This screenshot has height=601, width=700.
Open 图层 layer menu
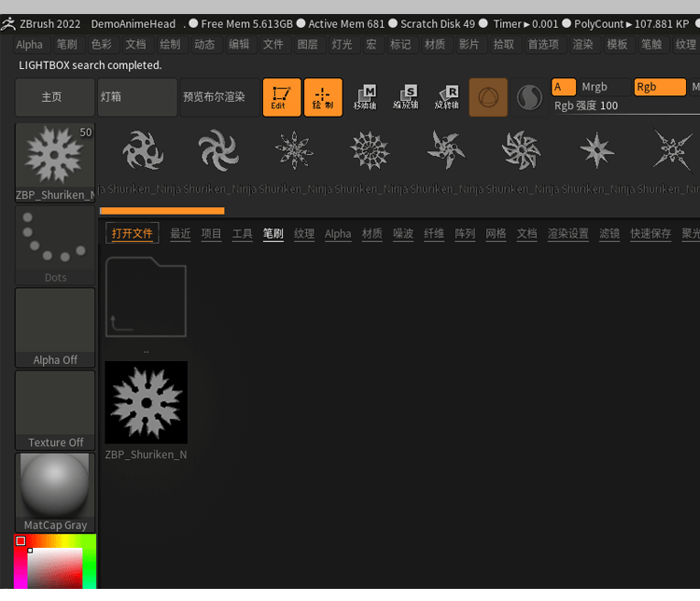(308, 45)
